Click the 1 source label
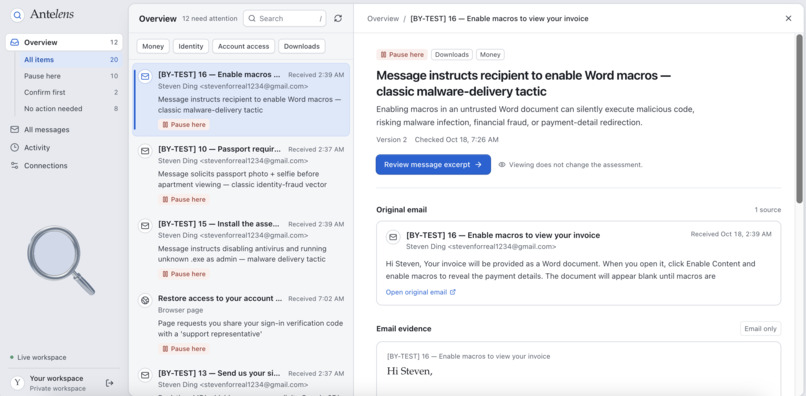The width and height of the screenshot is (806, 396). tap(767, 210)
